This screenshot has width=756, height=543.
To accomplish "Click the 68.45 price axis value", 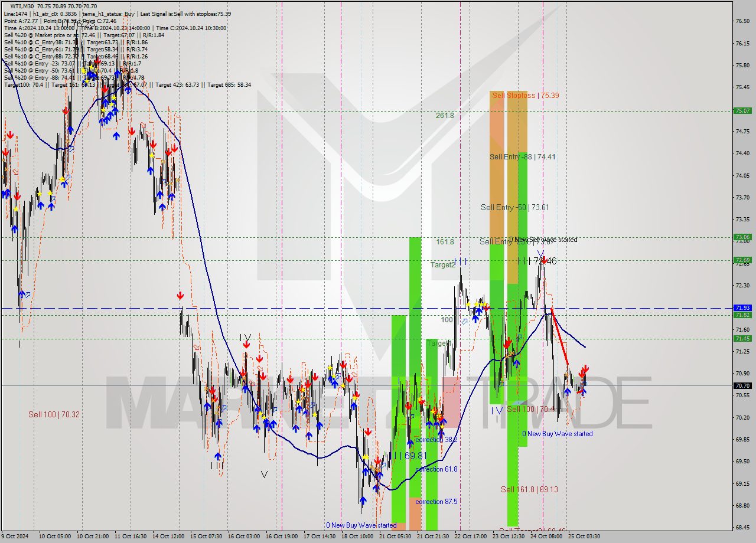I will pos(742,528).
